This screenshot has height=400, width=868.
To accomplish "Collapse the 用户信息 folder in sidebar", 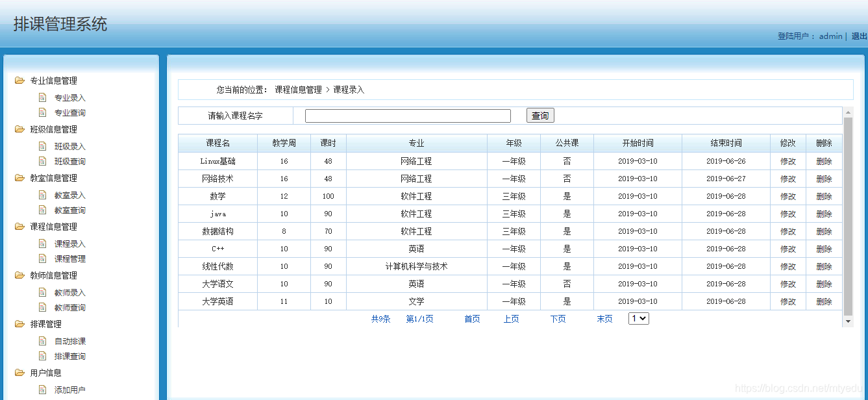I will (x=19, y=373).
